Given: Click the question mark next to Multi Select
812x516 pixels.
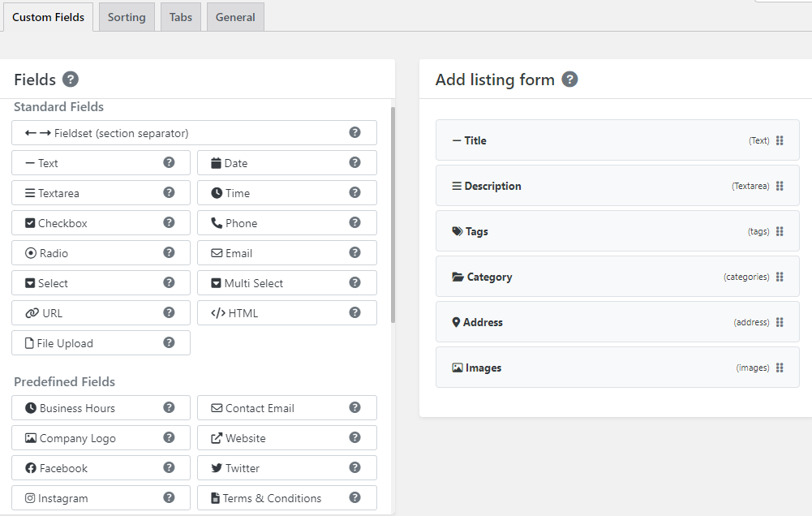Looking at the screenshot, I should pos(354,282).
